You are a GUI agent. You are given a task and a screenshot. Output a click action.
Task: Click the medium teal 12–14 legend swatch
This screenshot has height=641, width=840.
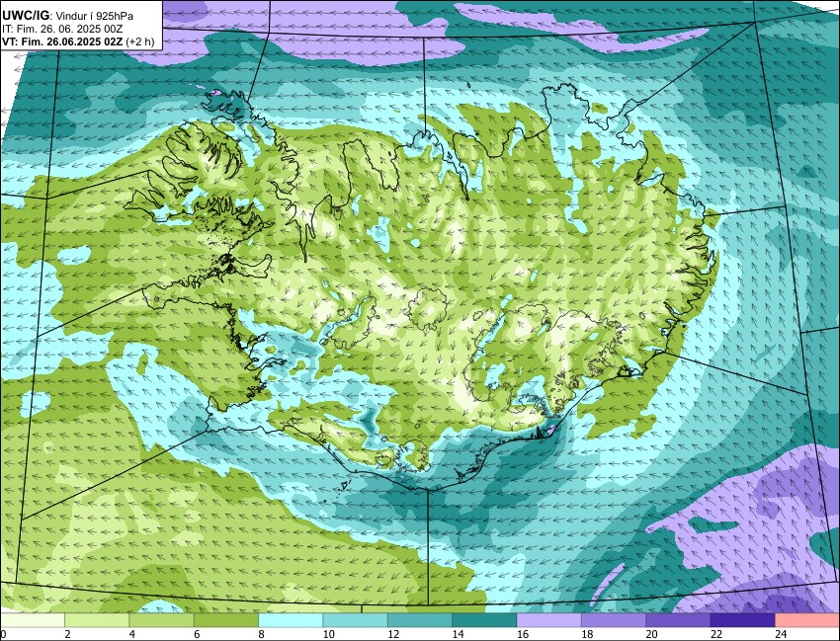[x=419, y=620]
